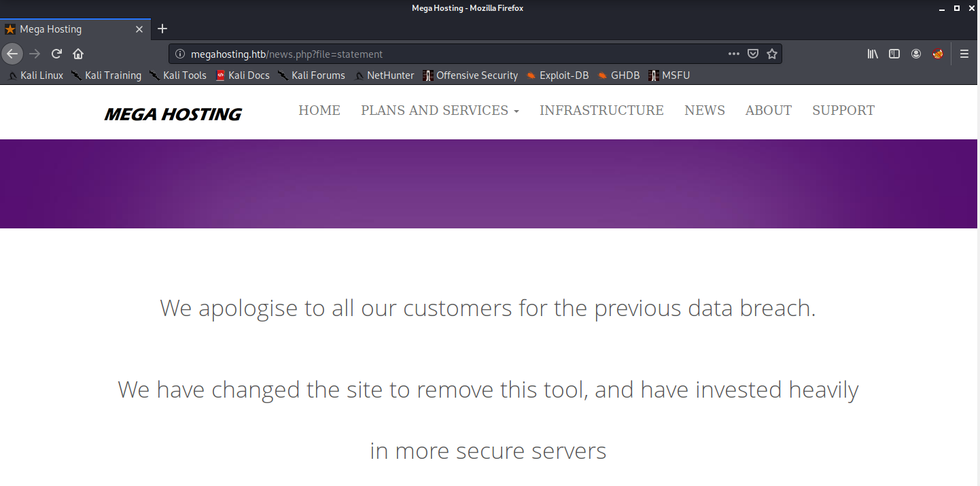Viewport: 980px width, 486px height.
Task: Click the MEGA HOSTING site logo
Action: click(173, 114)
